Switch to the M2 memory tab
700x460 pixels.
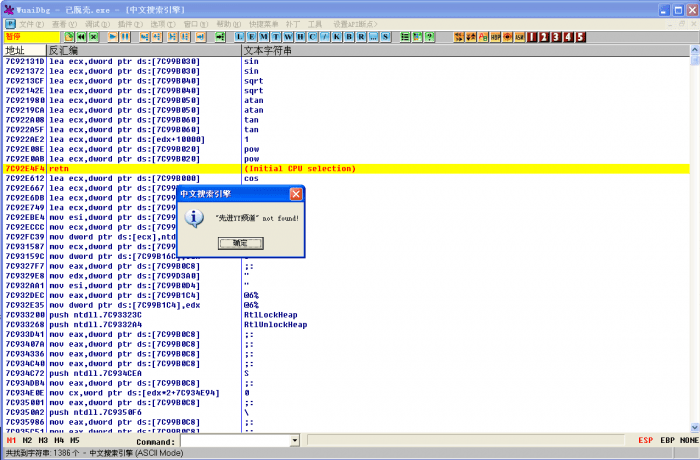(x=27, y=440)
